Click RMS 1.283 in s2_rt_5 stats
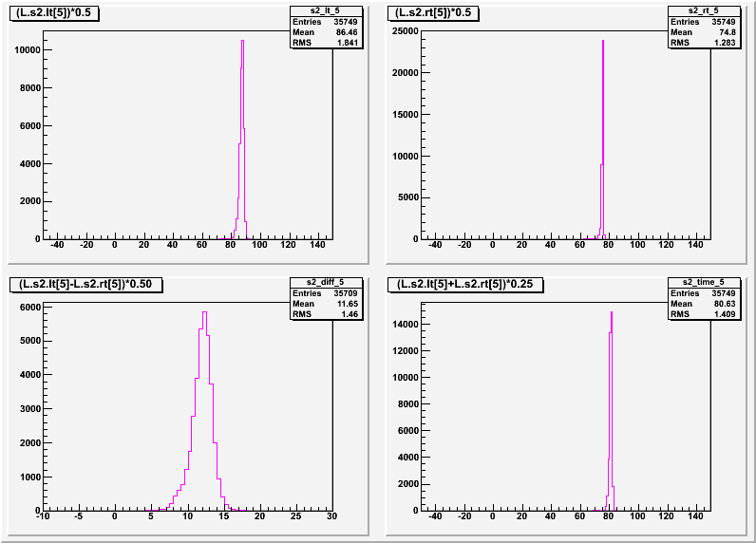Image resolution: width=756 pixels, height=543 pixels. tap(704, 43)
